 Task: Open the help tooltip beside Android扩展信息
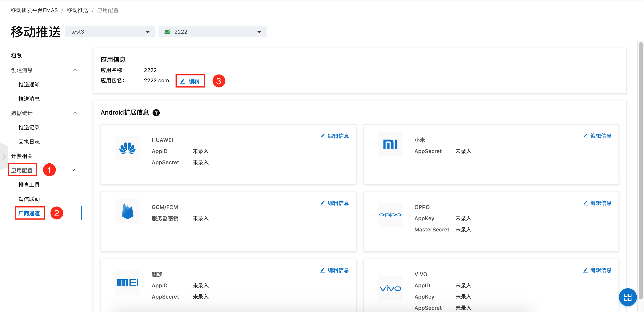(x=156, y=113)
